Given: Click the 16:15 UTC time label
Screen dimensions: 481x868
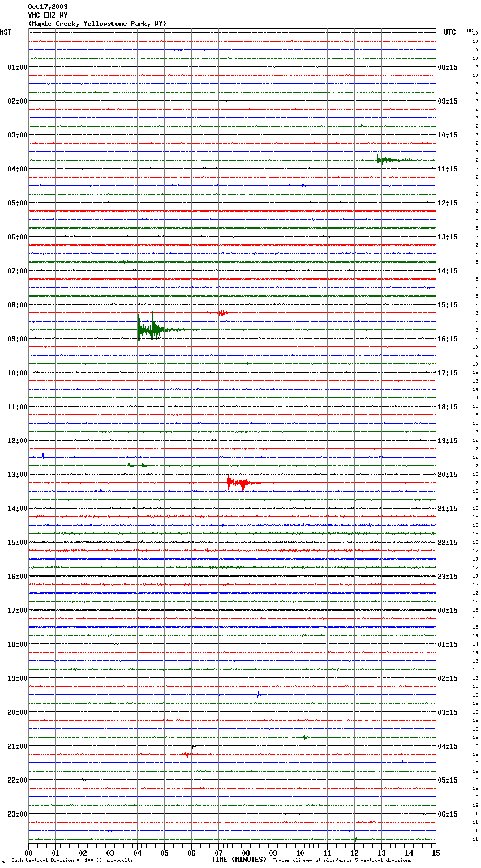Looking at the screenshot, I should pyautogui.click(x=448, y=339).
